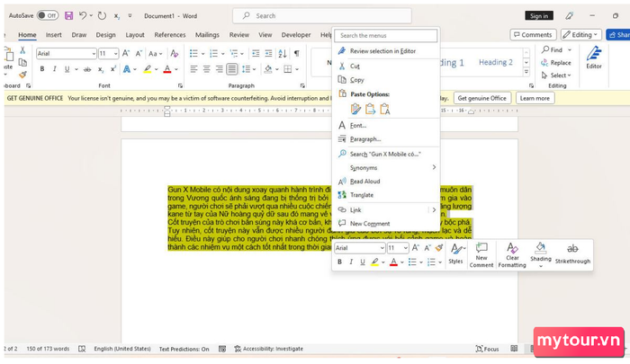This screenshot has height=364, width=630.
Task: Click ribbon text highlight color swatch
Action: tap(148, 69)
